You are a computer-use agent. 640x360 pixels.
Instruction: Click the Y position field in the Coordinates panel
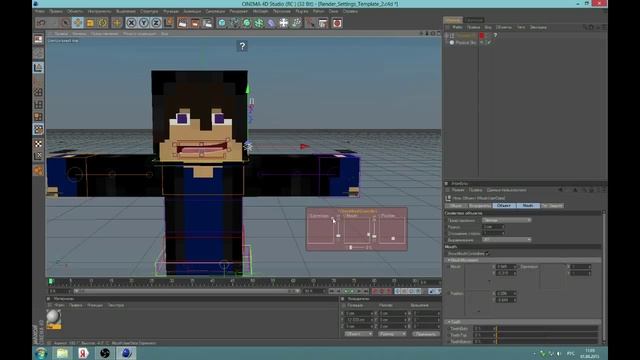[359, 320]
